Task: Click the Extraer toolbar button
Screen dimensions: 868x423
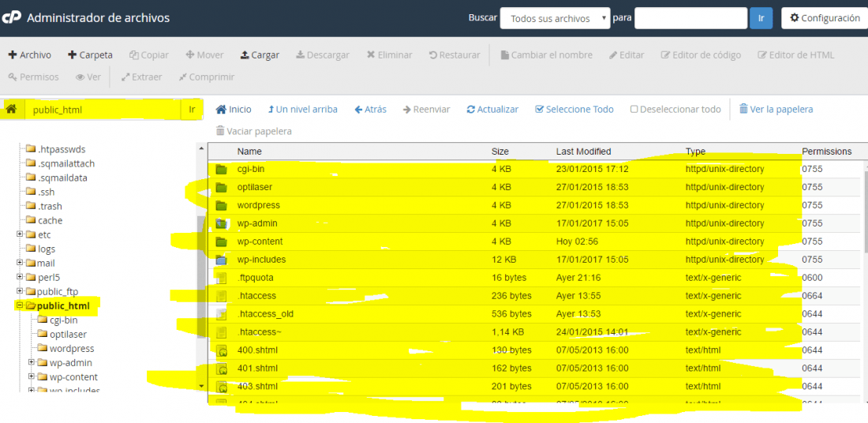Action: tap(142, 77)
